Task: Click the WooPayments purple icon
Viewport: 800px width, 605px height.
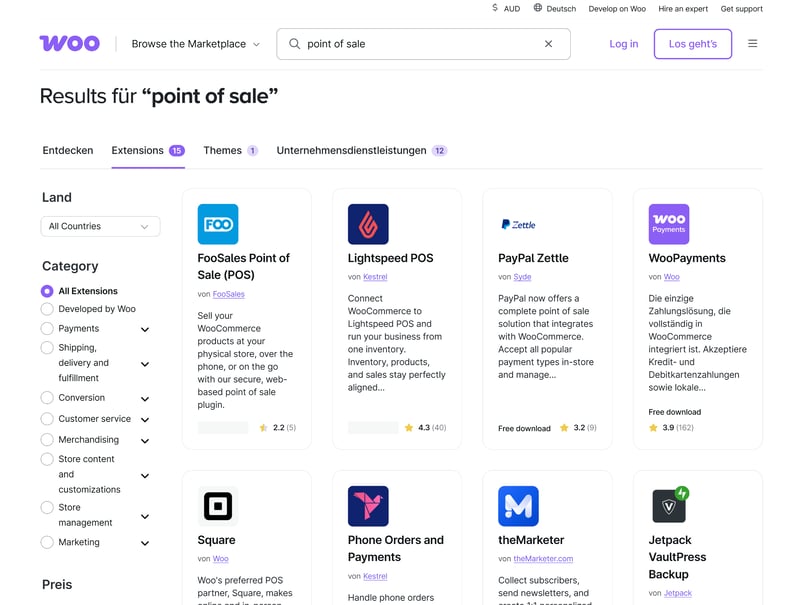Action: [668, 224]
